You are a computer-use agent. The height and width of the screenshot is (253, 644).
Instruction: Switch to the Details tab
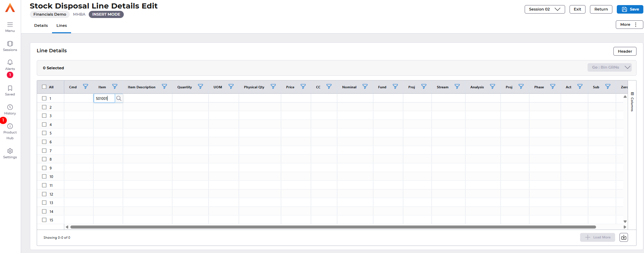pyautogui.click(x=41, y=25)
